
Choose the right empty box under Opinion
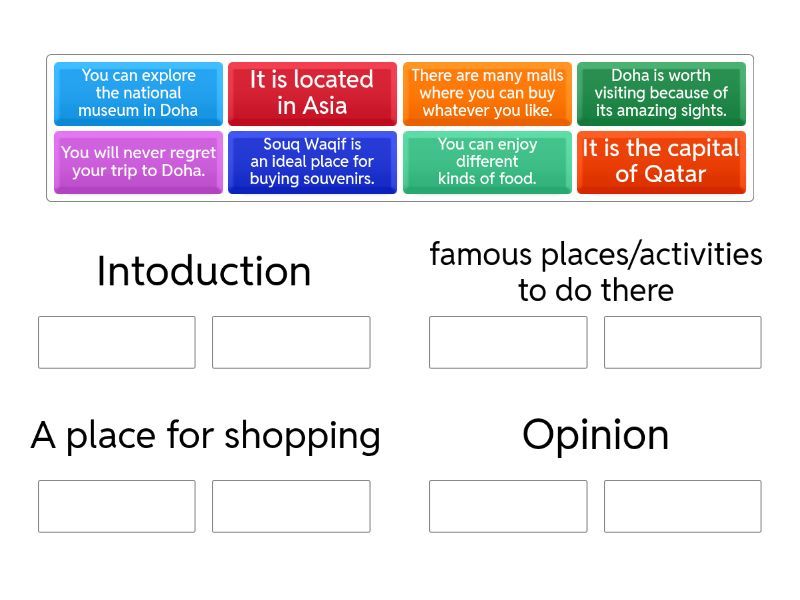682,506
